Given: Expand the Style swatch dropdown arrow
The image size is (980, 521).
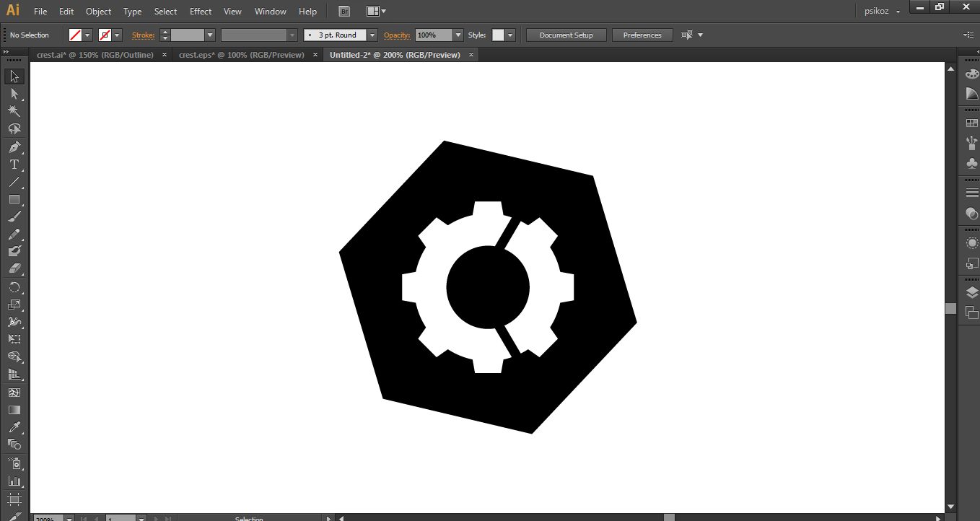Looking at the screenshot, I should [x=510, y=35].
